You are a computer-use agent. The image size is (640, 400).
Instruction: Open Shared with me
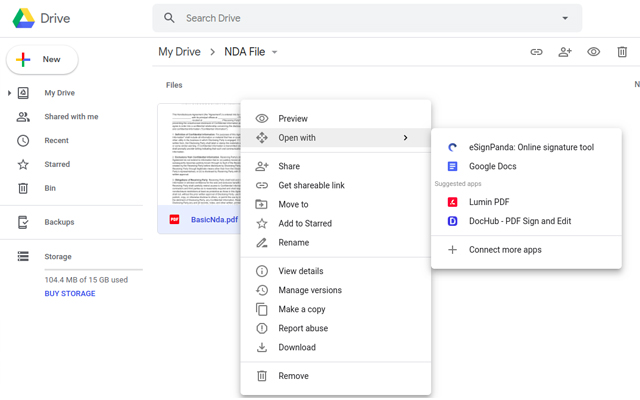click(71, 117)
